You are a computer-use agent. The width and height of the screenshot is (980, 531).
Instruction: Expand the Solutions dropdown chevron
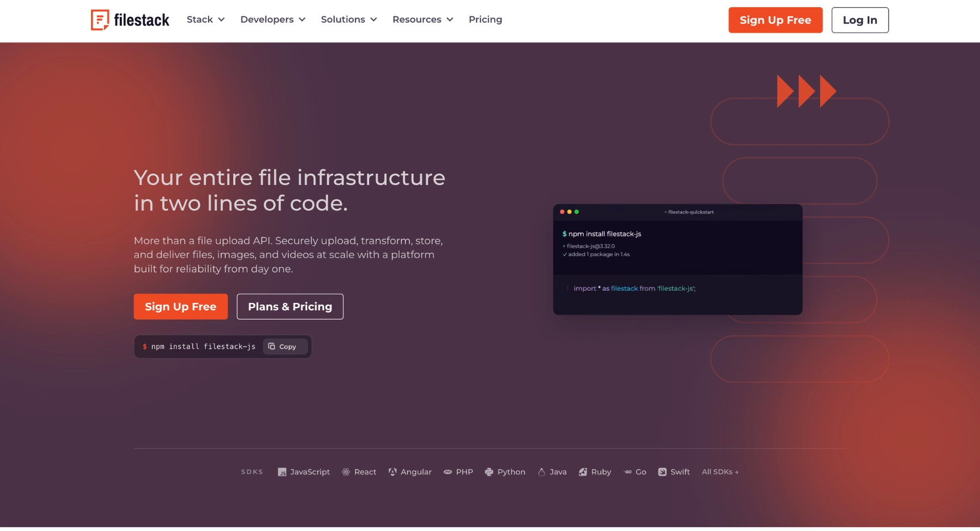373,20
